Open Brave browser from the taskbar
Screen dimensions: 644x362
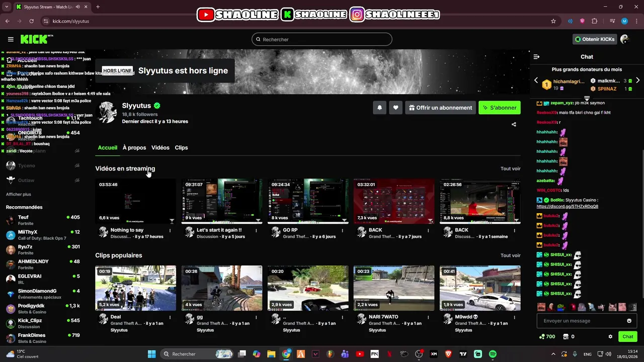click(448, 354)
